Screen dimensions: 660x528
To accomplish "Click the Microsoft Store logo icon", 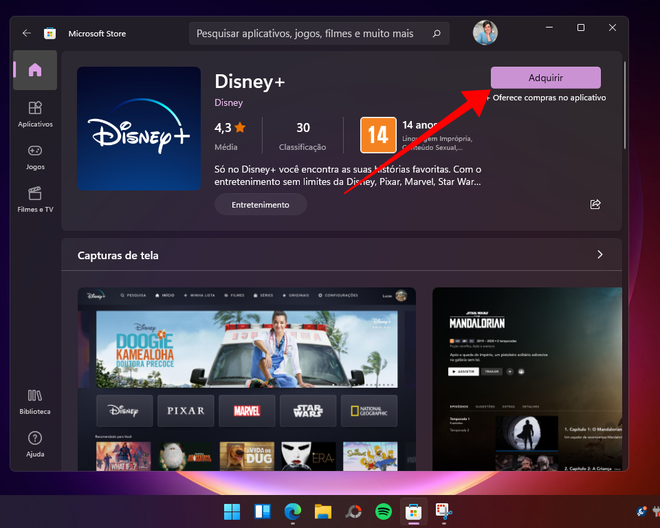I will pos(50,33).
